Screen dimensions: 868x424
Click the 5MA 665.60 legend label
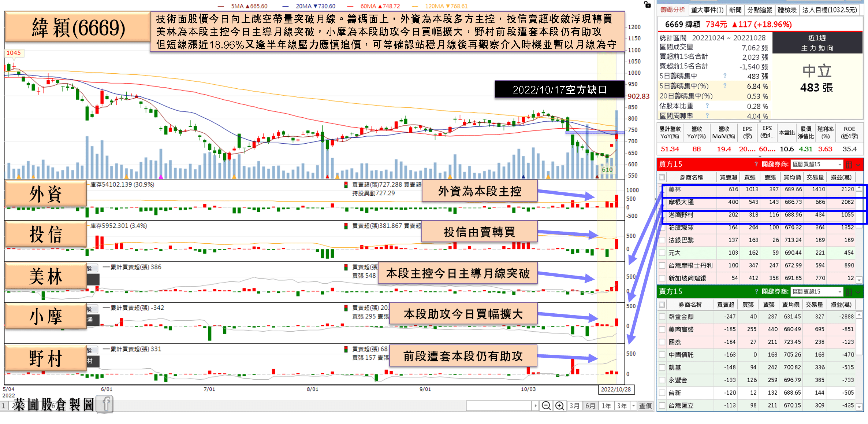pyautogui.click(x=249, y=6)
